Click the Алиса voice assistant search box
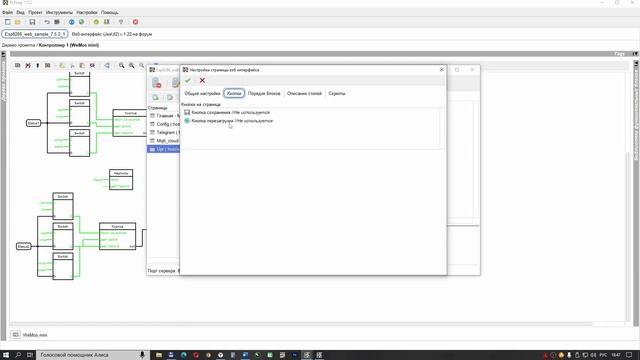 (92, 355)
